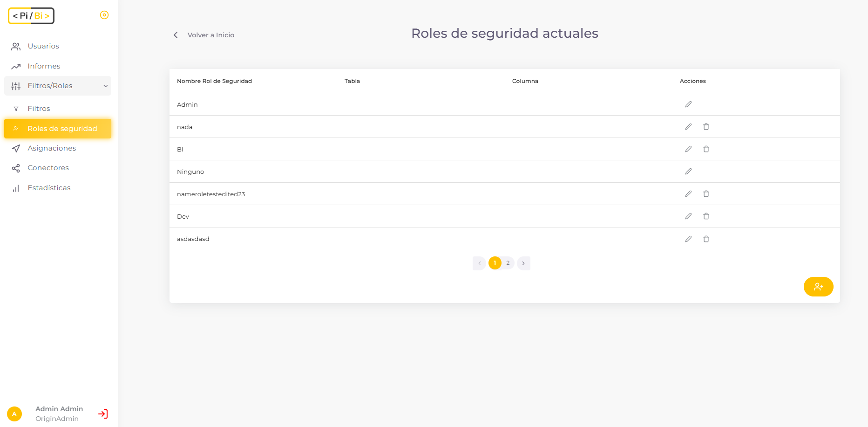Click the Conectores share icon
The image size is (868, 427).
click(16, 168)
